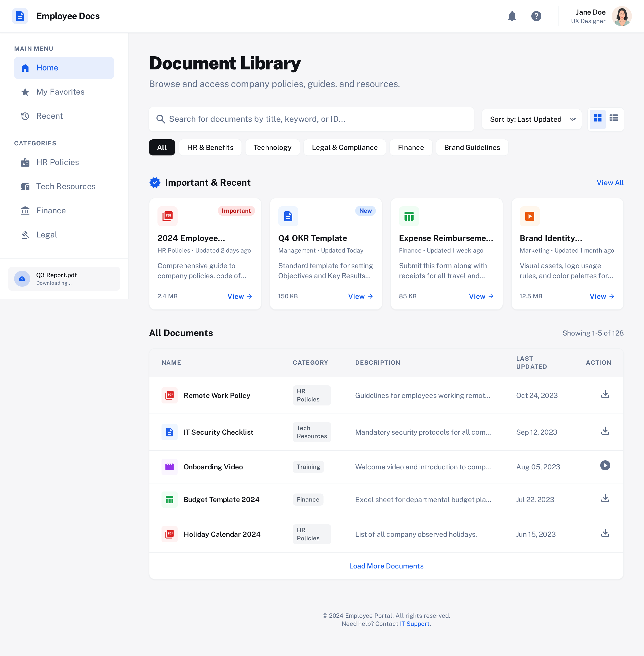The height and width of the screenshot is (656, 644).
Task: Open IT Security Checklist document name
Action: pyautogui.click(x=218, y=432)
